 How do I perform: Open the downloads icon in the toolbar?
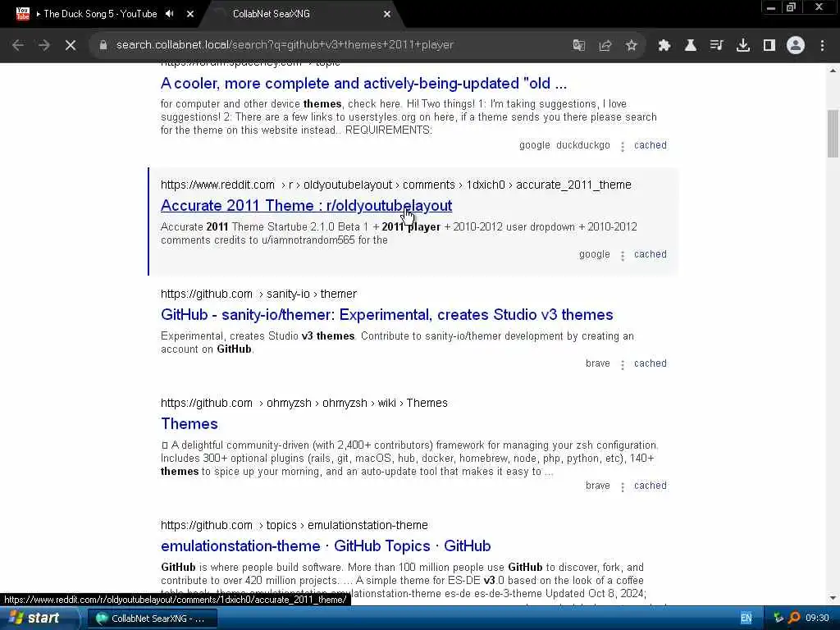(x=743, y=46)
